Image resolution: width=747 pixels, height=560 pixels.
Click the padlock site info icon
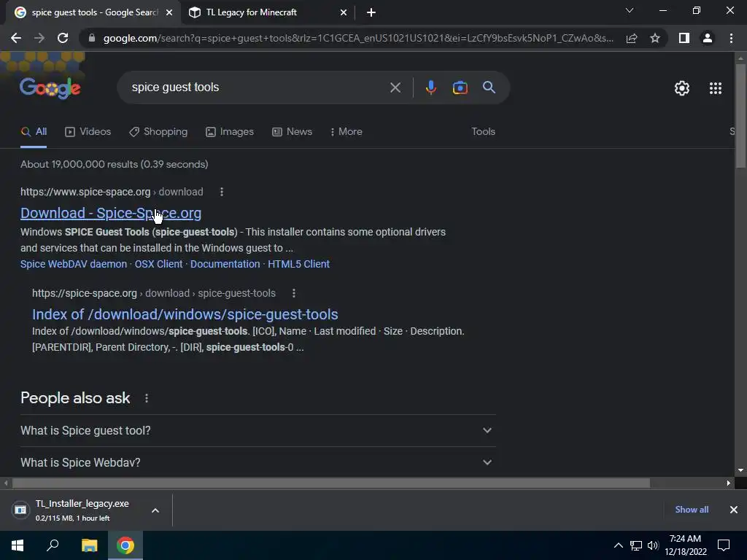[x=92, y=38]
